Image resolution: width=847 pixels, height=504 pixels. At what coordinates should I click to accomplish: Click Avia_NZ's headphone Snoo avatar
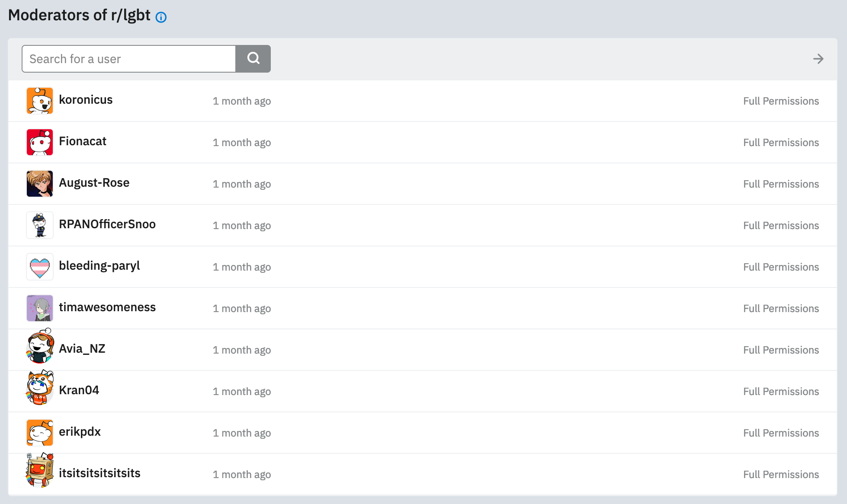(40, 346)
